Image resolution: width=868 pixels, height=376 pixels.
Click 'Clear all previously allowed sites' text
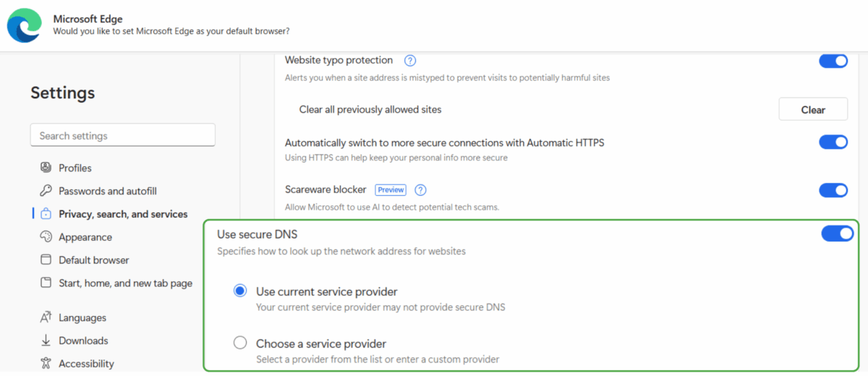370,110
